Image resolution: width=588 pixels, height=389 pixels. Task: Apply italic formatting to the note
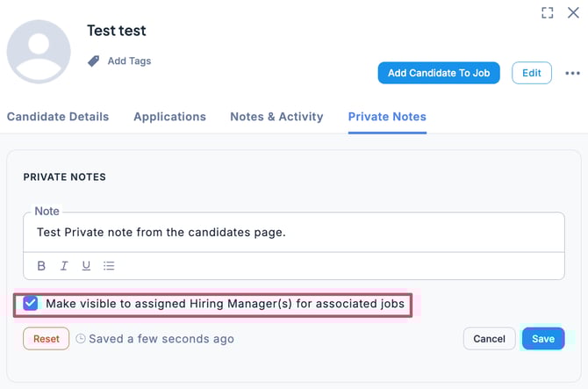[x=64, y=266]
